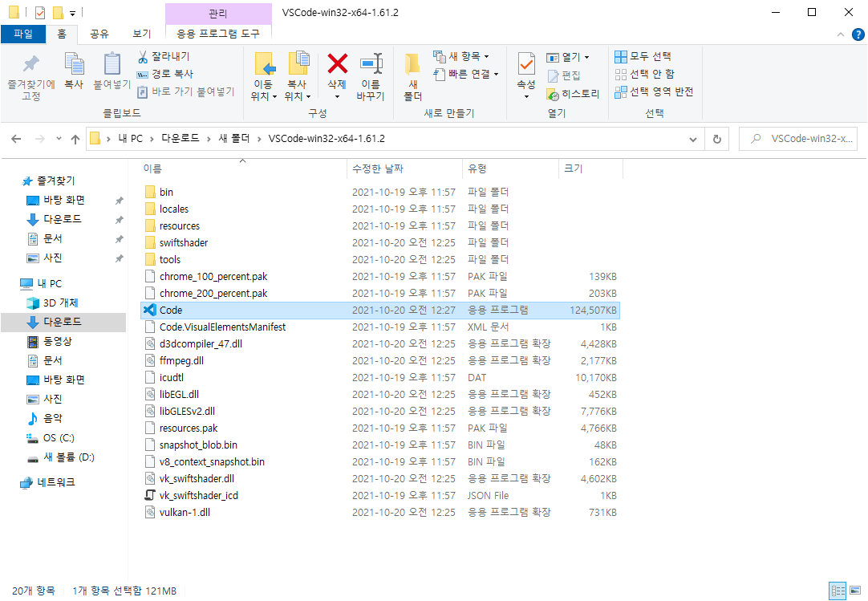Open Application Tools (응용 프로그램 도구) tab
This screenshot has width=868, height=601.
coord(218,34)
